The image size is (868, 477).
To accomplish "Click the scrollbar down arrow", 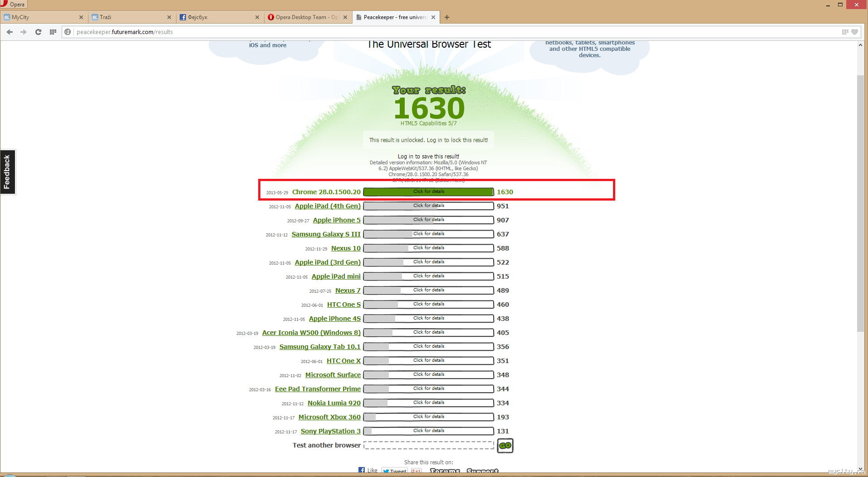I will click(x=860, y=469).
